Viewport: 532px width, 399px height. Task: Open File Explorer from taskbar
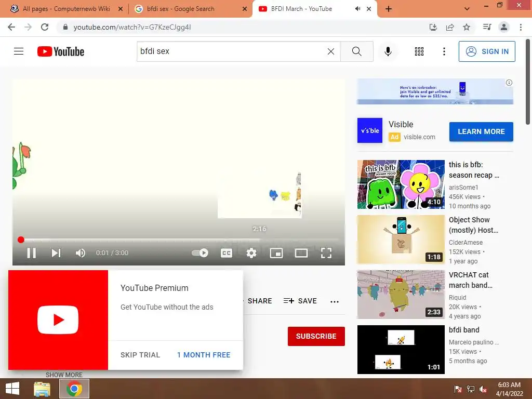(42, 389)
